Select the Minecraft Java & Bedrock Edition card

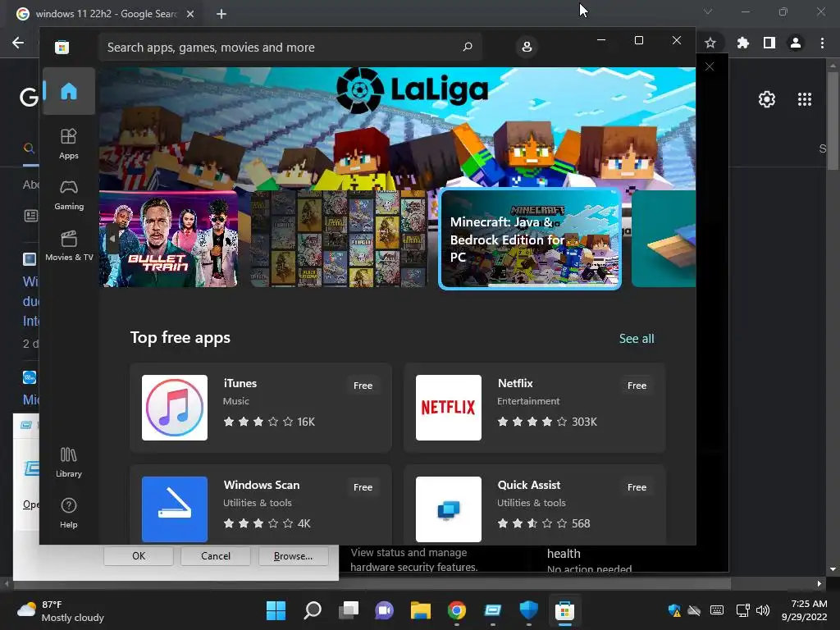tap(530, 239)
